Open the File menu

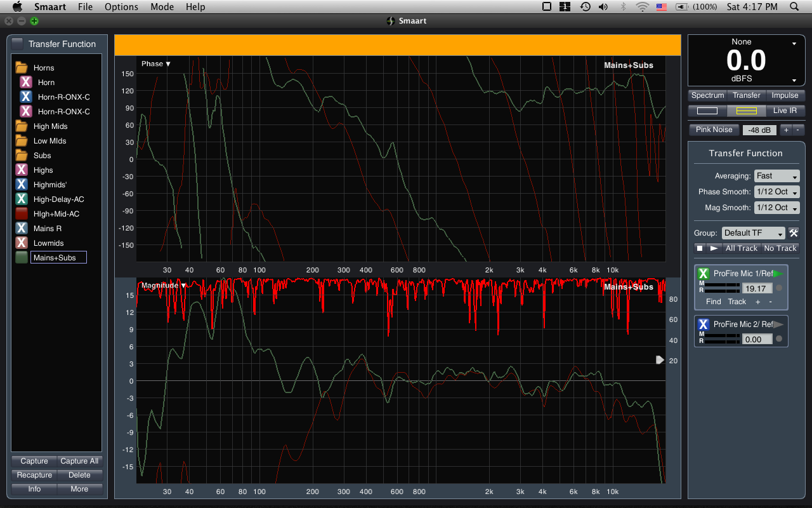tap(85, 7)
